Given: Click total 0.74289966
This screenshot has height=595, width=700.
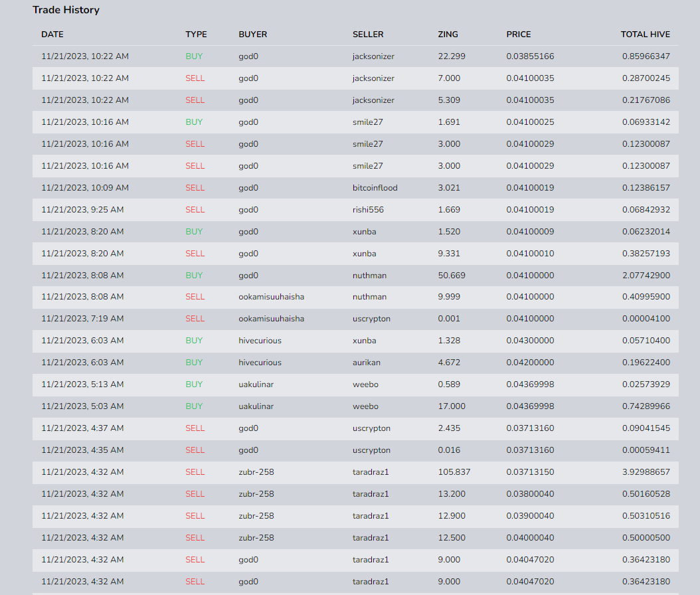Looking at the screenshot, I should [646, 406].
